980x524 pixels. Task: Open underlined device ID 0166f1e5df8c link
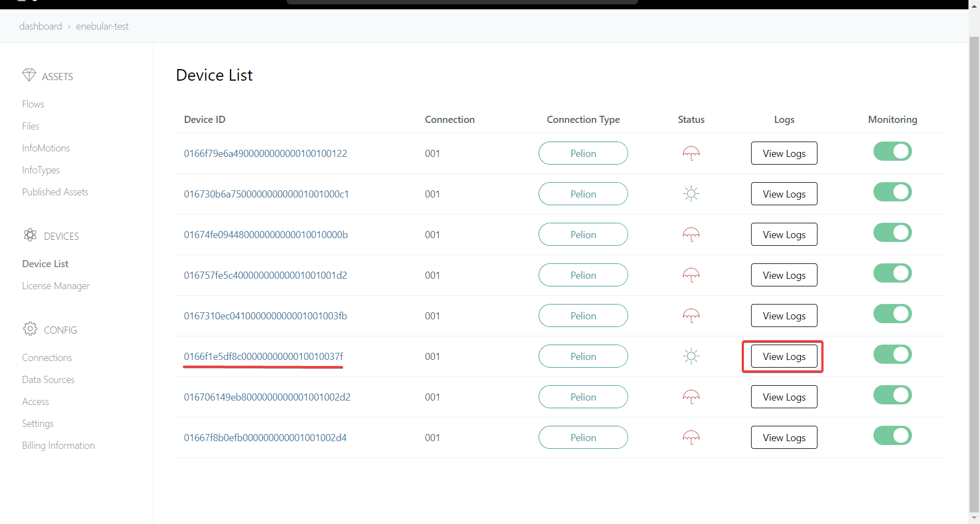click(263, 356)
